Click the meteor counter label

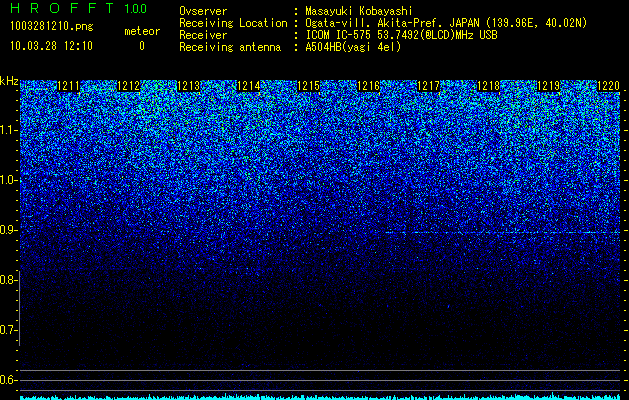pyautogui.click(x=142, y=31)
